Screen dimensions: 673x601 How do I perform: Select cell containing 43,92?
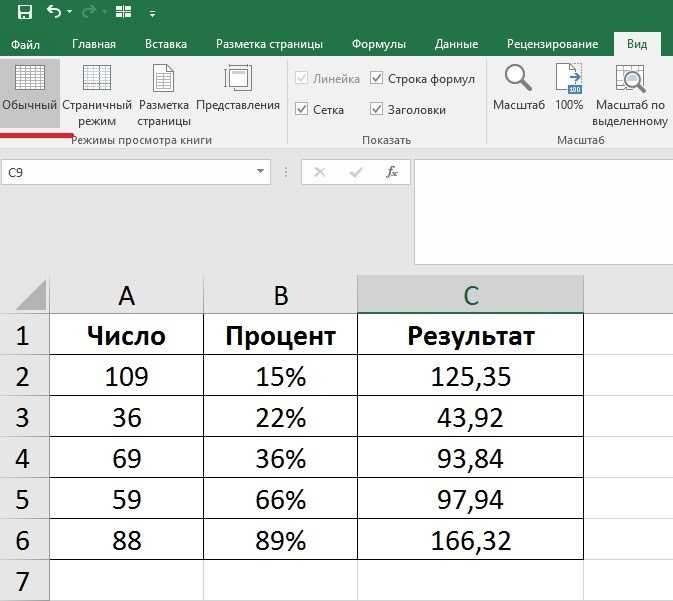(470, 416)
